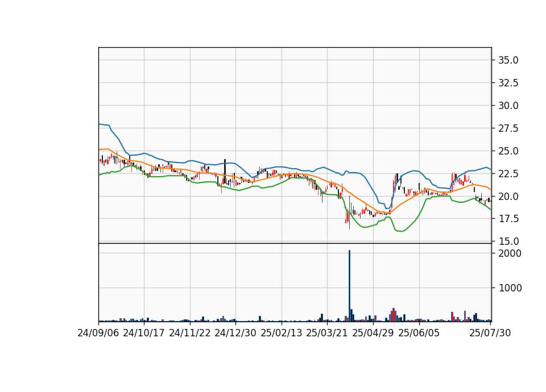Click the 24/12/30 date label
Viewport: 546px width, 392px height.
tap(235, 333)
